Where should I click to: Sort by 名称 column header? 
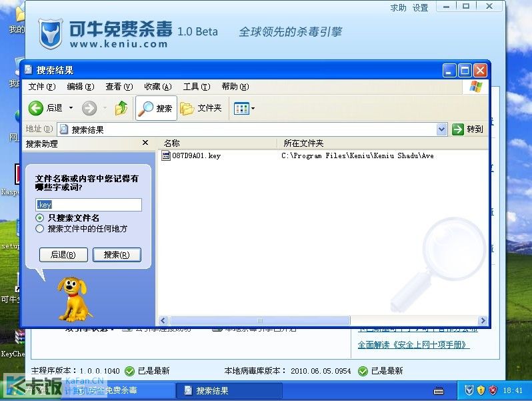pyautogui.click(x=217, y=143)
